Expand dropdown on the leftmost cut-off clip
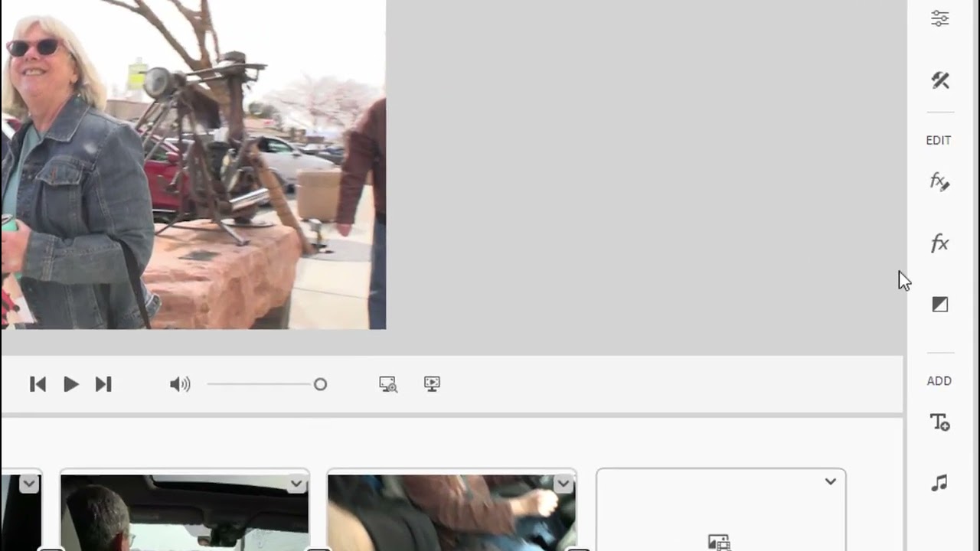The height and width of the screenshot is (551, 980). (x=29, y=483)
